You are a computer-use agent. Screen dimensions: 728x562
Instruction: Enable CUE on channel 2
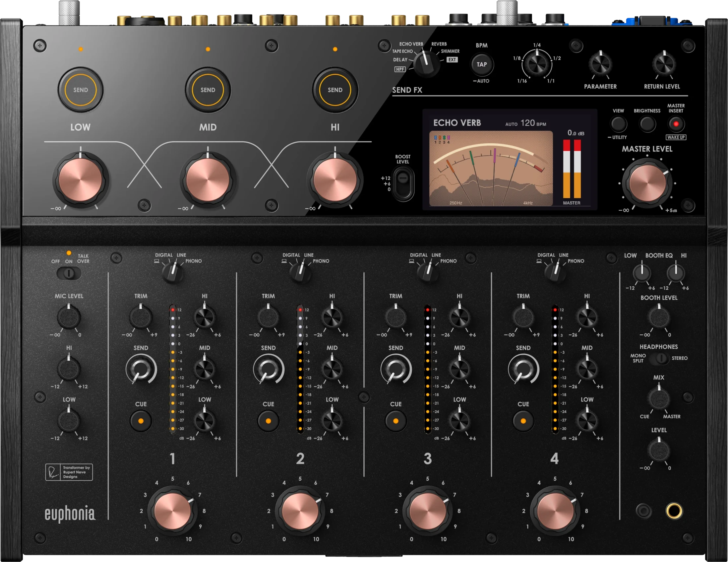pos(268,421)
